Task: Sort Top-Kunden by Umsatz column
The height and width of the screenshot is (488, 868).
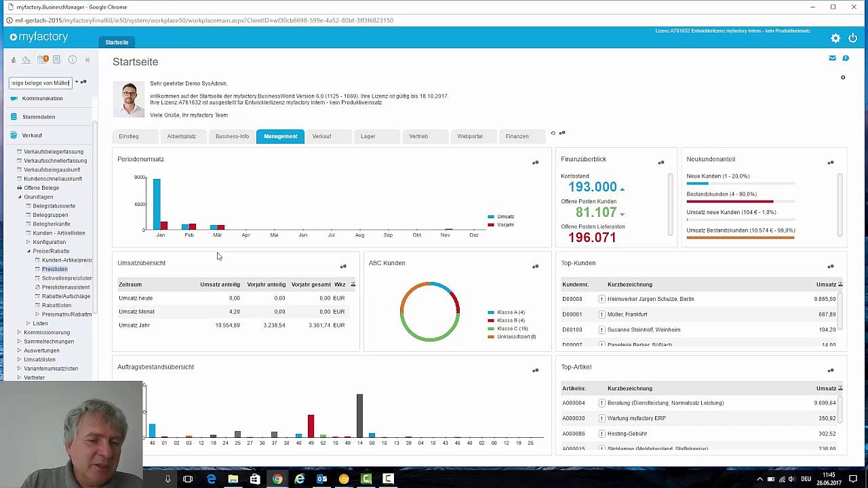Action: point(826,285)
